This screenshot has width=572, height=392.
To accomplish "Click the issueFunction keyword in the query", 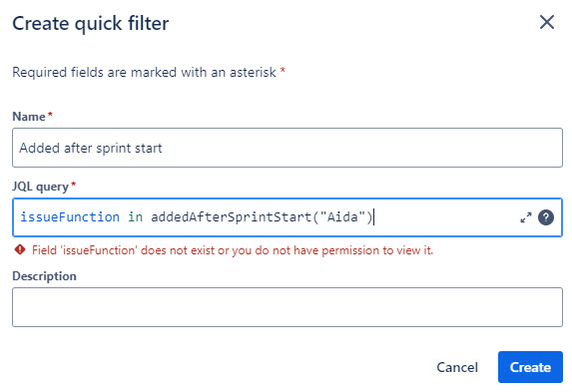I will [70, 217].
